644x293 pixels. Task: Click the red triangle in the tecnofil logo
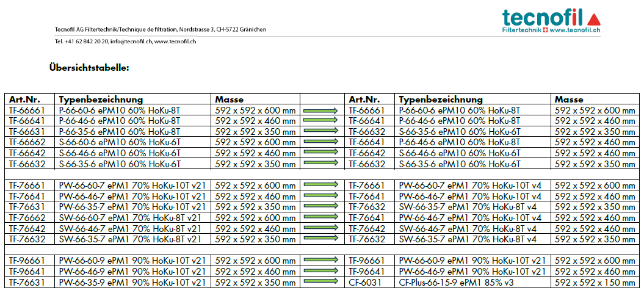coord(595,18)
